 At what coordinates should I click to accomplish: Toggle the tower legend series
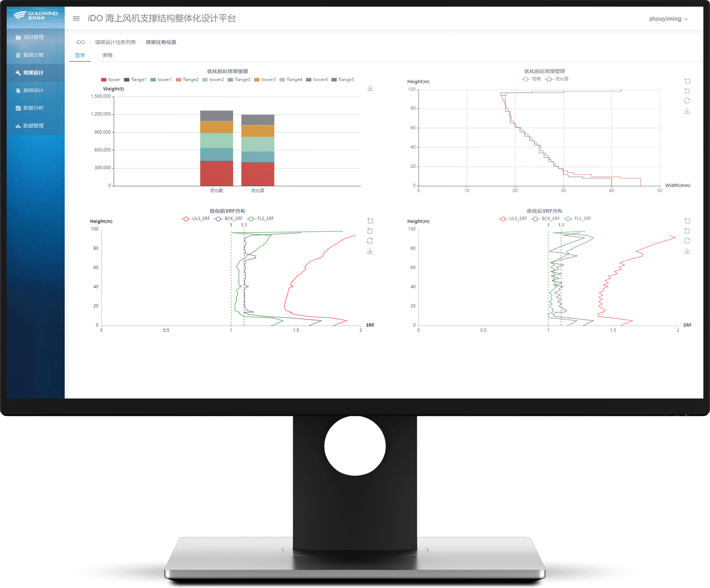coord(111,80)
